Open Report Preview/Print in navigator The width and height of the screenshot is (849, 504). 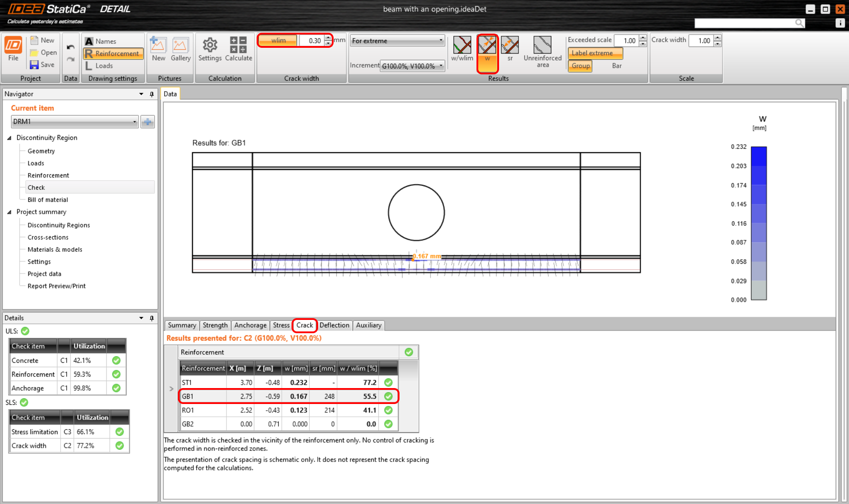coord(57,286)
